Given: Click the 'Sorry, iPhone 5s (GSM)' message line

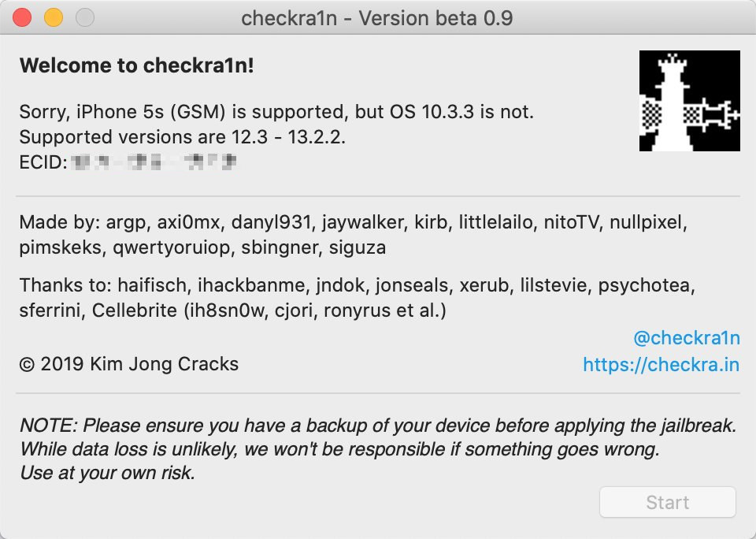Looking at the screenshot, I should [276, 112].
